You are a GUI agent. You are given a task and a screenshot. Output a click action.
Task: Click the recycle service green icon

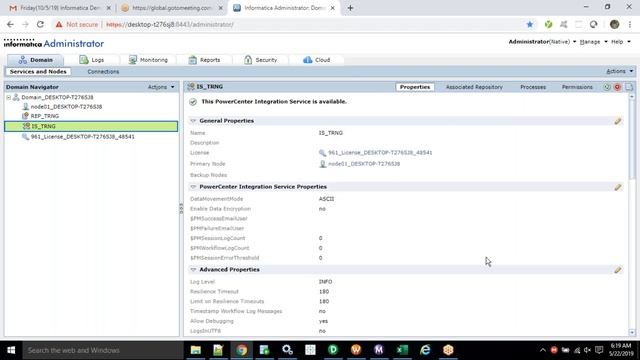click(607, 87)
